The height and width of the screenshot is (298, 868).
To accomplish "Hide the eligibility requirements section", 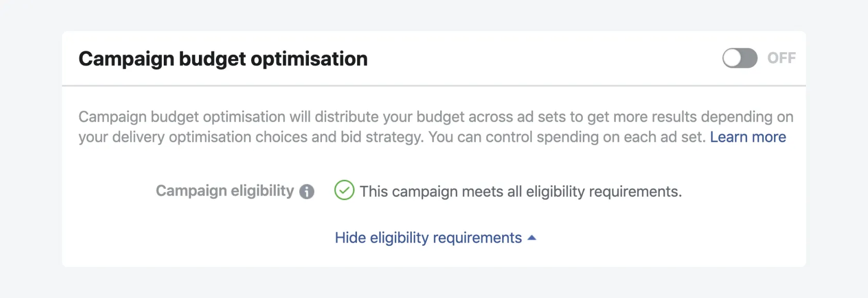I will [x=428, y=237].
